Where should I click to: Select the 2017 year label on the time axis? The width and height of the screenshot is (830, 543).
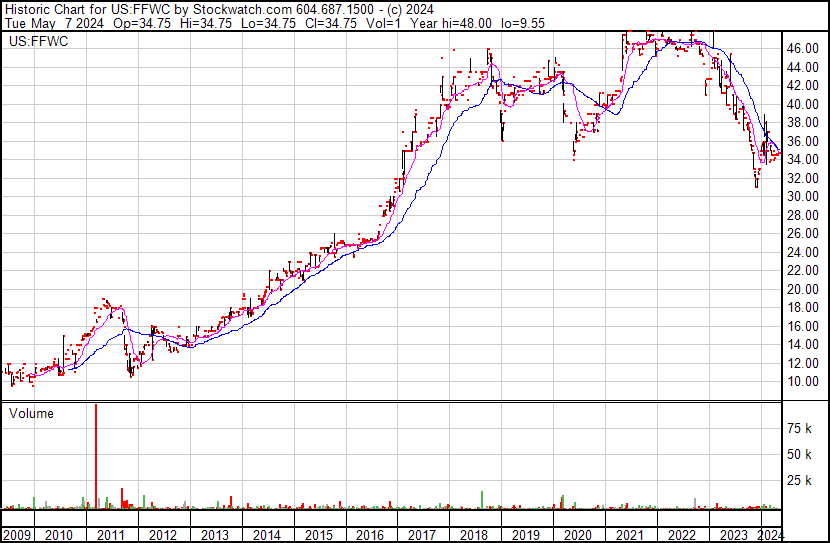(x=421, y=534)
